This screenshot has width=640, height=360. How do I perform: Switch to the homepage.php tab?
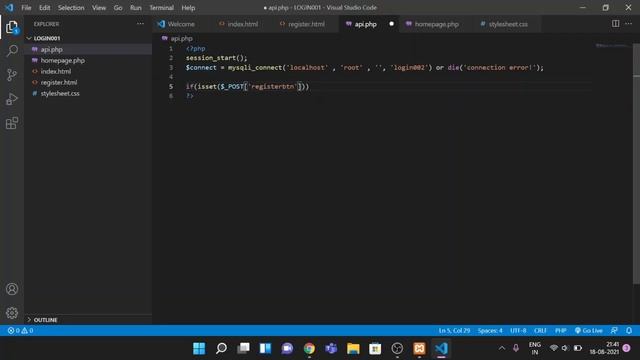(x=436, y=24)
